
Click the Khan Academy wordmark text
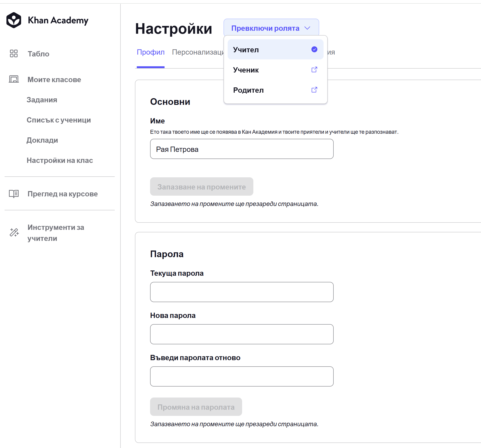(x=58, y=20)
